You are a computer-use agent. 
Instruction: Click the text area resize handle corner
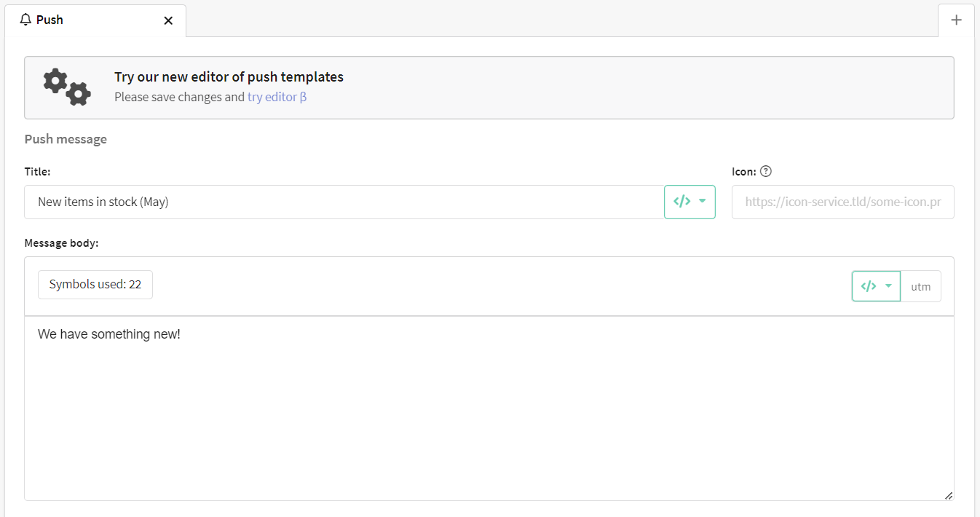coord(948,495)
